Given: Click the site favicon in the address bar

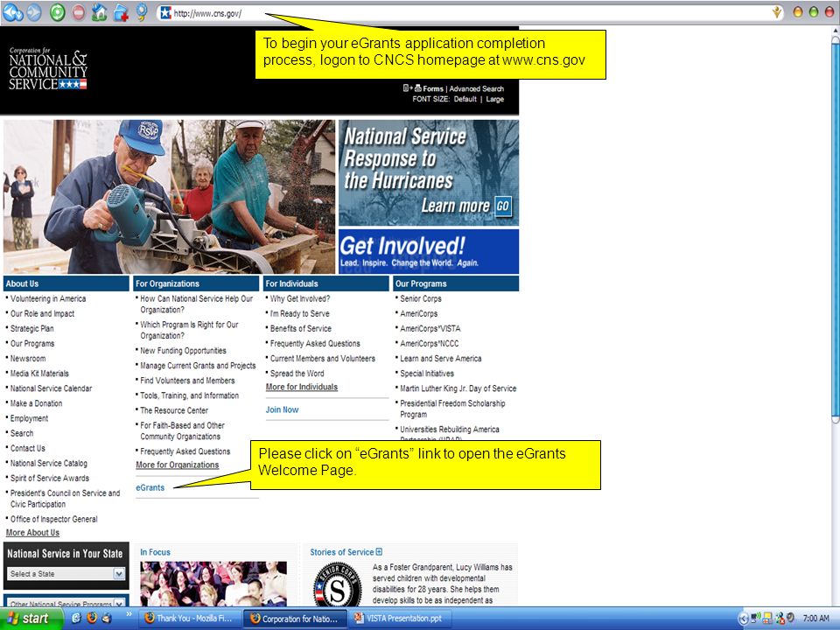Looking at the screenshot, I should coord(166,13).
